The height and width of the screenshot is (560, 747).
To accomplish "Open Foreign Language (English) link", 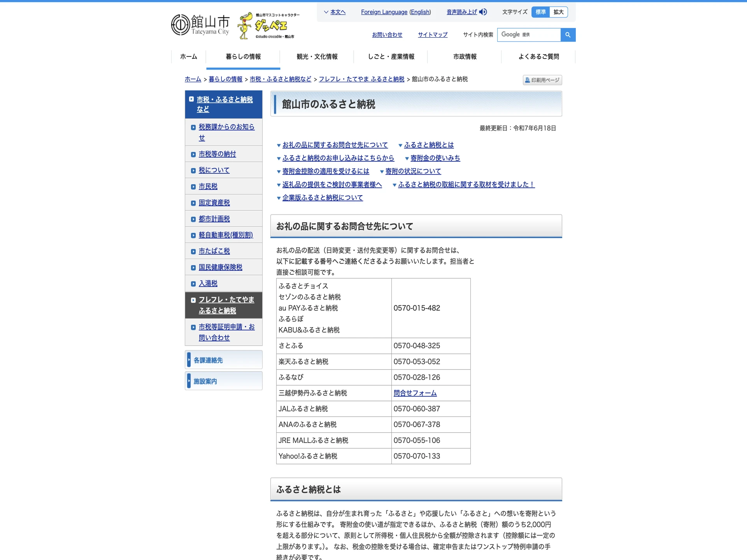I will (x=396, y=12).
